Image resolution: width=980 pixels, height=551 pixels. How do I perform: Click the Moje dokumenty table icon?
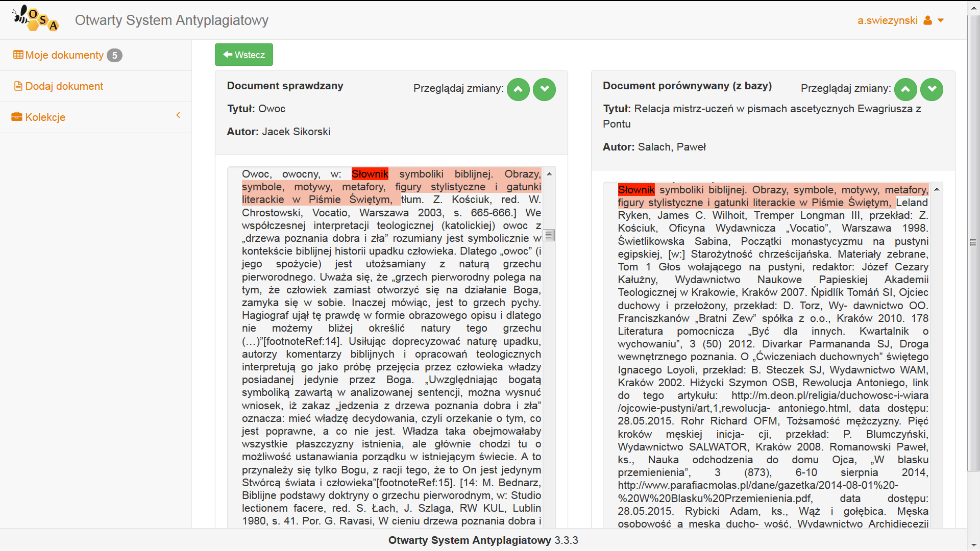coord(18,55)
